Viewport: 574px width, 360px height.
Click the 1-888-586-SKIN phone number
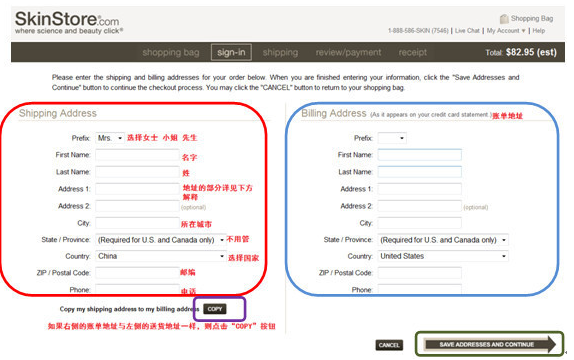pos(418,31)
